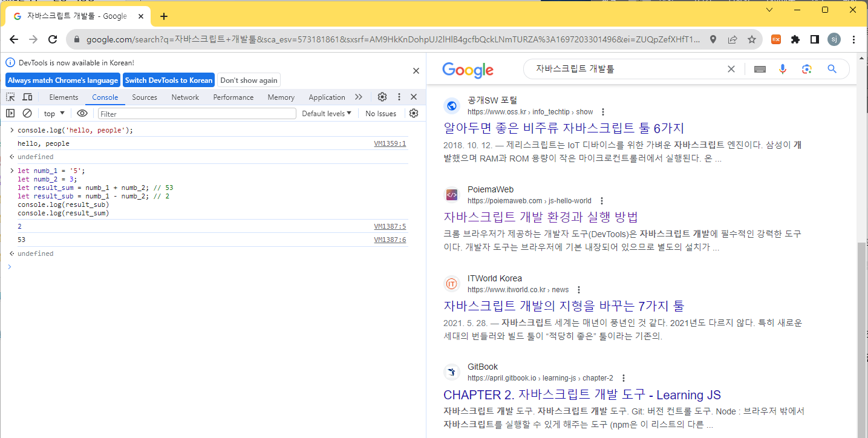This screenshot has width=868, height=438.
Task: Clear the console with the block icon
Action: point(27,113)
